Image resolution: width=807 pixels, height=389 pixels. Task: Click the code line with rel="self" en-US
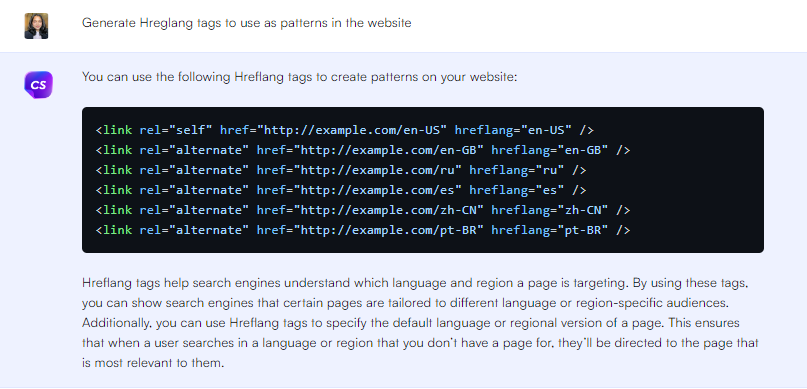pyautogui.click(x=344, y=130)
